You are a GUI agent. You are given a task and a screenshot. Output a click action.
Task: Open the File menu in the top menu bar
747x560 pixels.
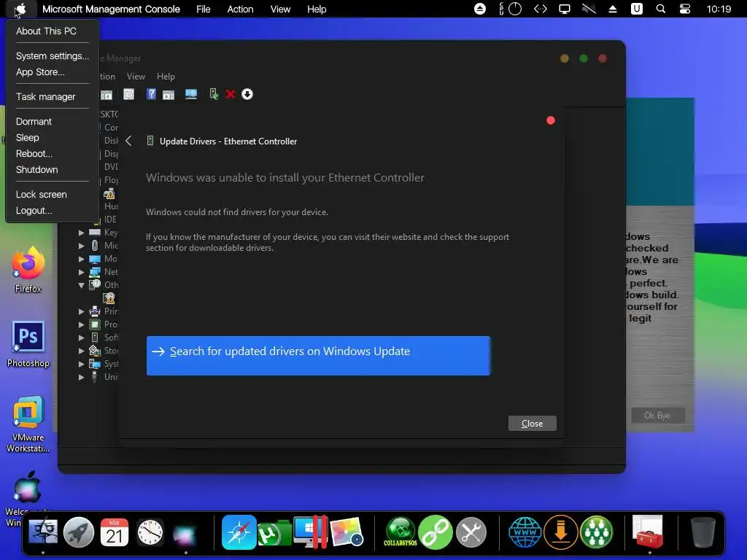(x=203, y=9)
